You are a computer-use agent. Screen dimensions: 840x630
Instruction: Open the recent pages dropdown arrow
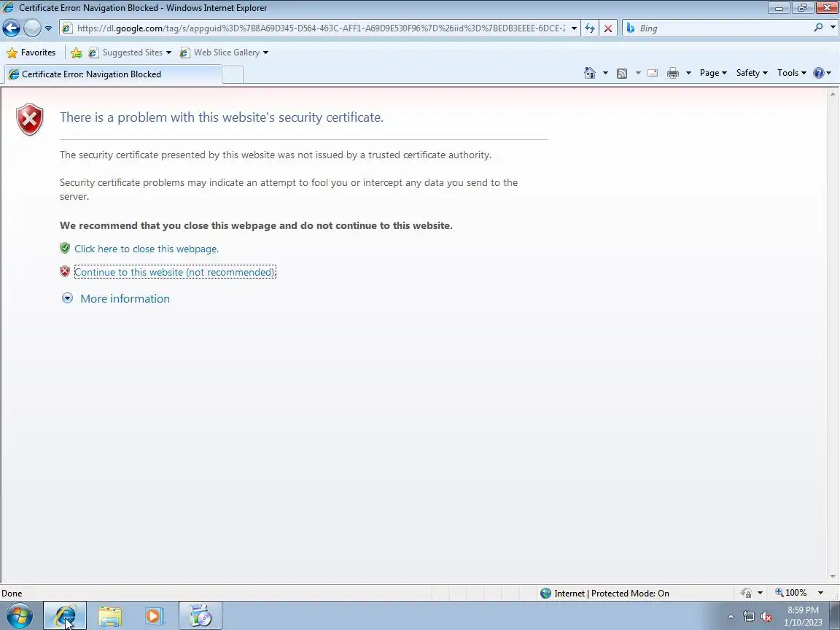pos(48,28)
